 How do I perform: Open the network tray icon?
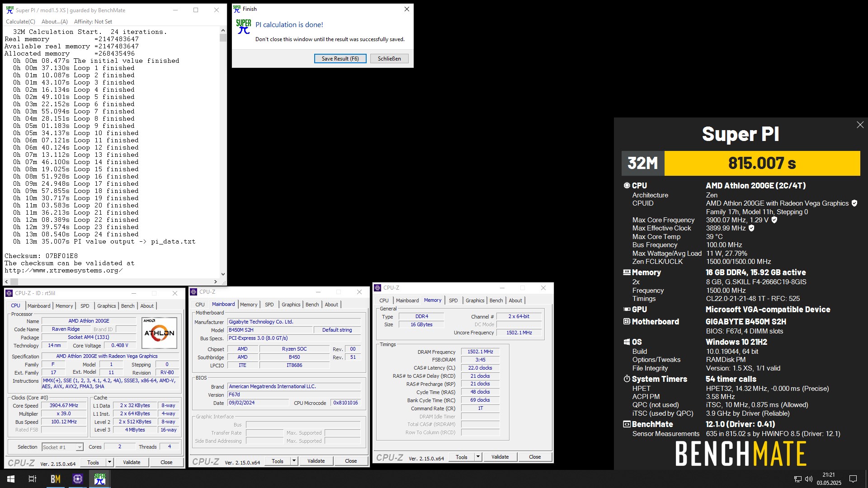click(797, 479)
